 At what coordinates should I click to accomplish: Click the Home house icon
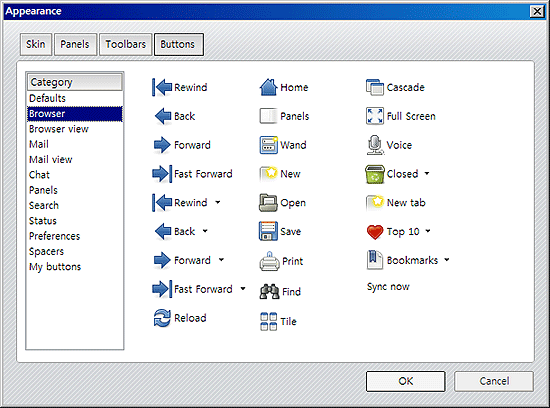269,87
